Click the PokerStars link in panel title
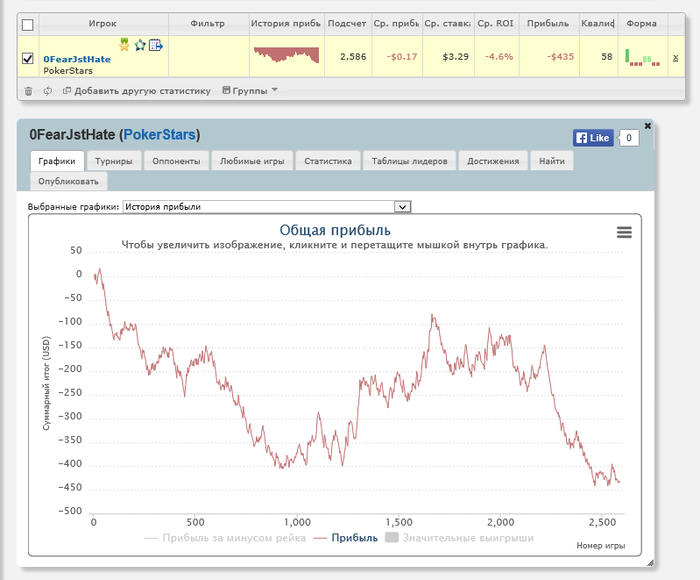This screenshot has height=580, width=700. [160, 135]
